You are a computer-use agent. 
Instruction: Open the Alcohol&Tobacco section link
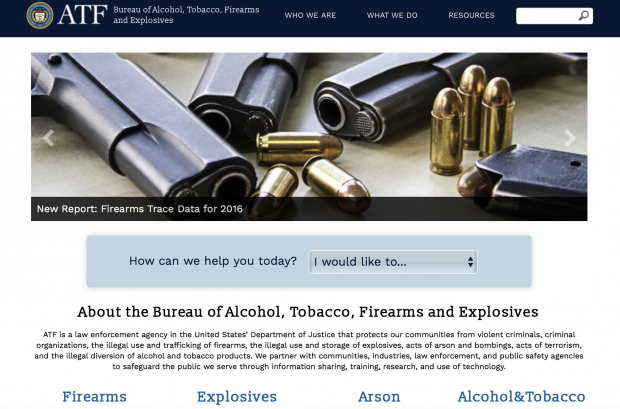pos(521,397)
